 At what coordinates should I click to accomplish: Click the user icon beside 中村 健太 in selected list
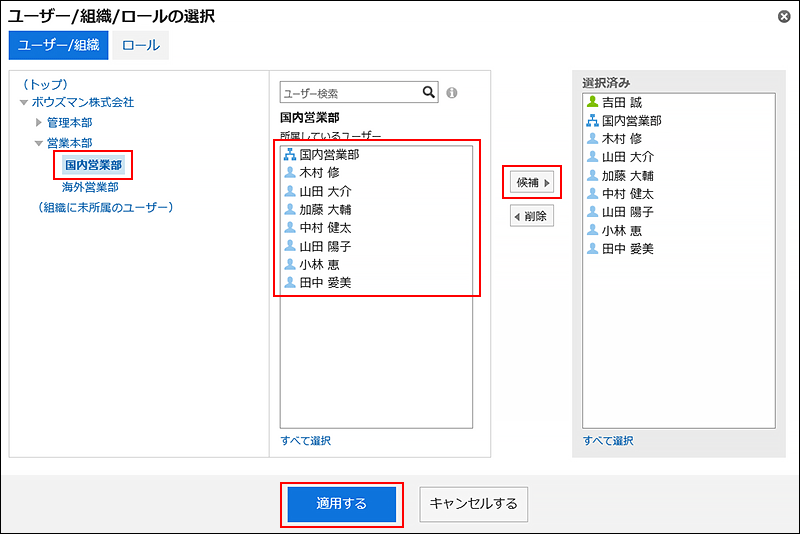(592, 193)
